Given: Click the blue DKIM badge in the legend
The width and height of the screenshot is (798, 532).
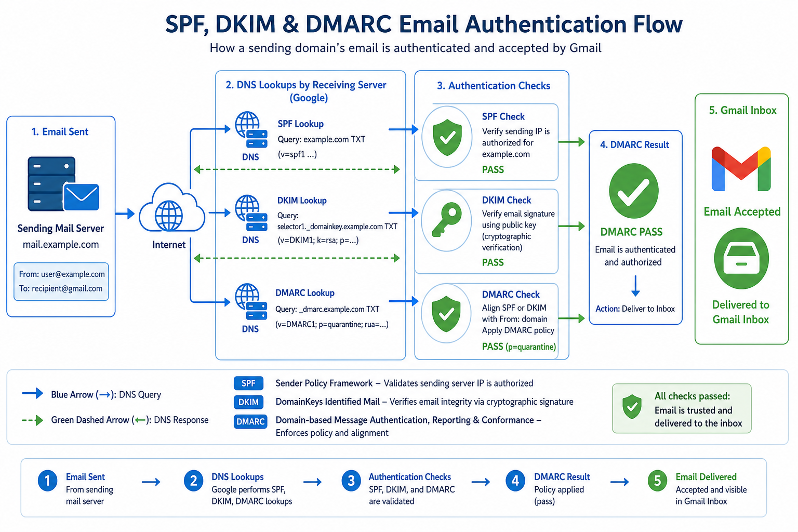Looking at the screenshot, I should point(248,402).
